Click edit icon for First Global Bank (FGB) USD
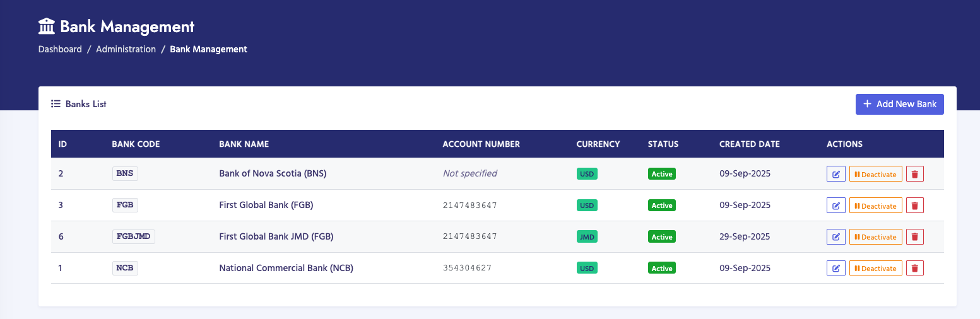The width and height of the screenshot is (980, 319). click(x=835, y=206)
